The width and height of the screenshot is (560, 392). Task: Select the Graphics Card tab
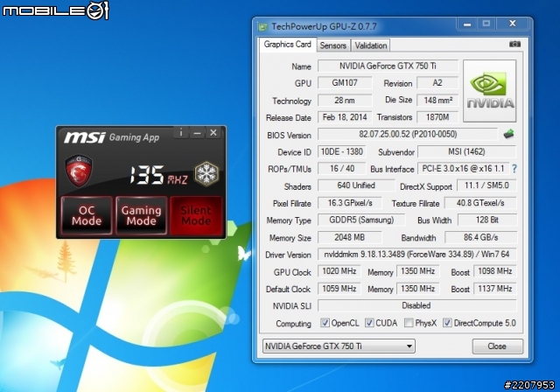click(288, 45)
